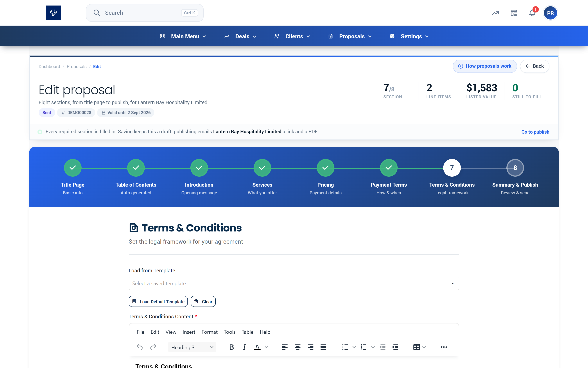Open the Clients navigation menu
Image resolution: width=588 pixels, height=368 pixels.
coord(292,36)
